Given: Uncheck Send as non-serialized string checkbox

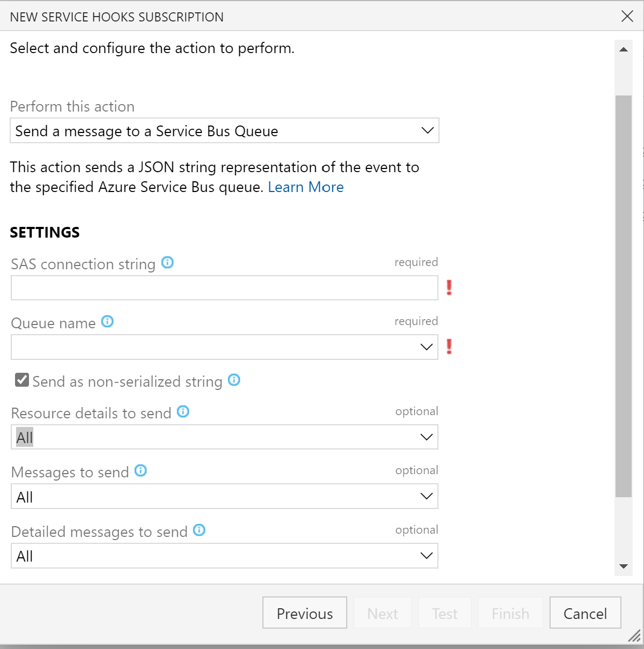Looking at the screenshot, I should click(x=22, y=380).
